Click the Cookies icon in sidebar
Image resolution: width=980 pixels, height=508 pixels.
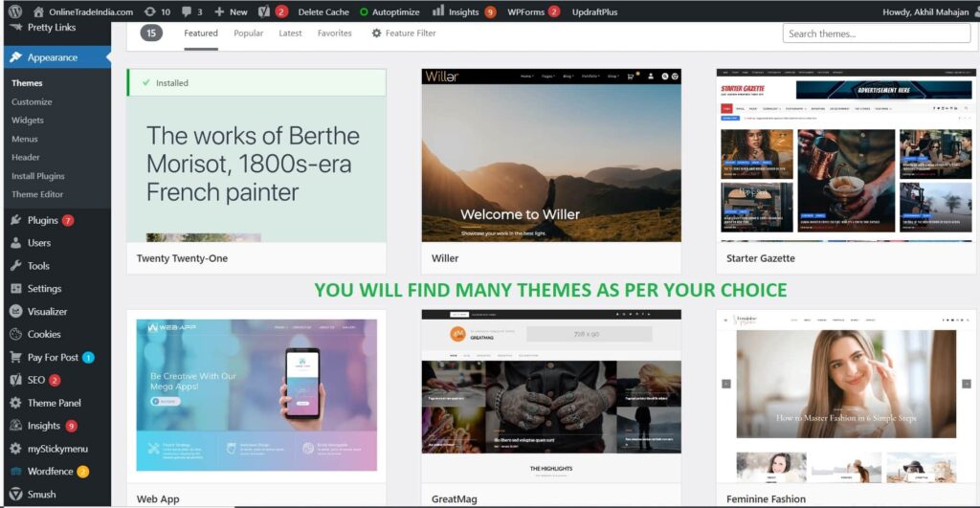point(15,334)
